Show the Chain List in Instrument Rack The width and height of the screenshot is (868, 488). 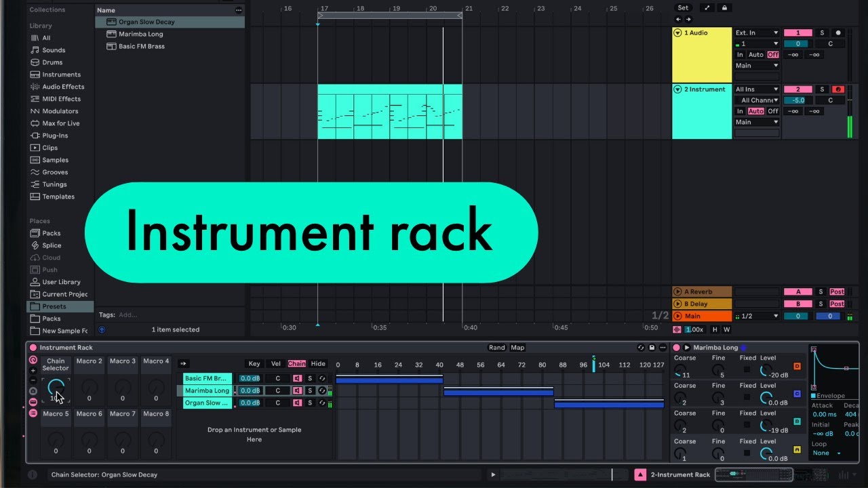[33, 413]
